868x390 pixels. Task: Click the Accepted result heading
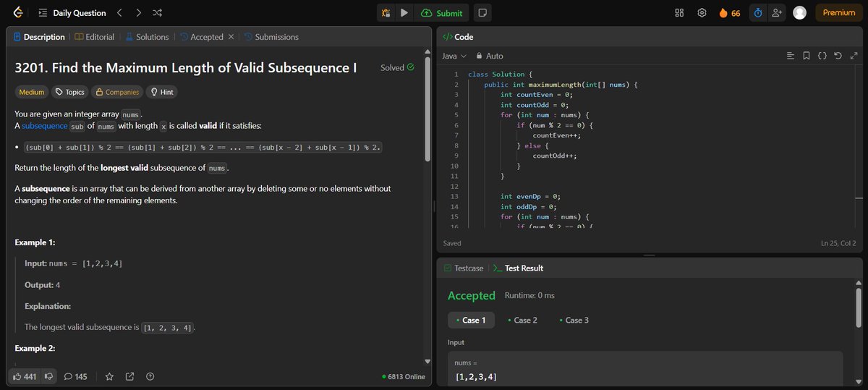point(472,295)
